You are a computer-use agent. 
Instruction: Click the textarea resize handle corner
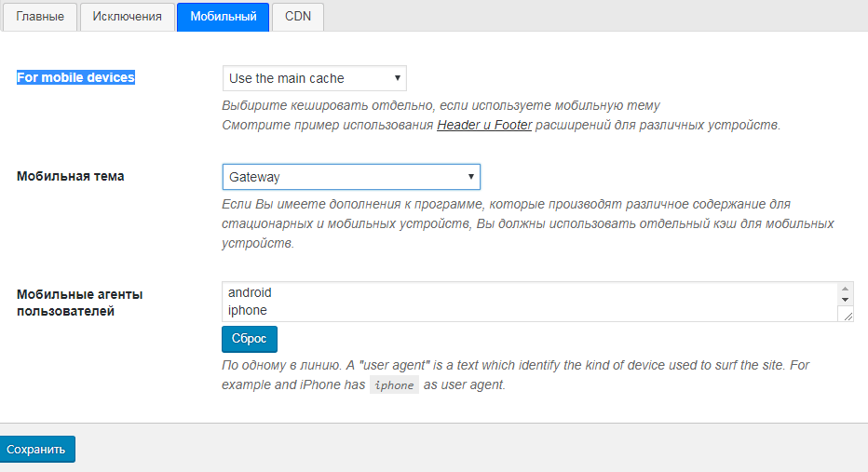coord(848,316)
